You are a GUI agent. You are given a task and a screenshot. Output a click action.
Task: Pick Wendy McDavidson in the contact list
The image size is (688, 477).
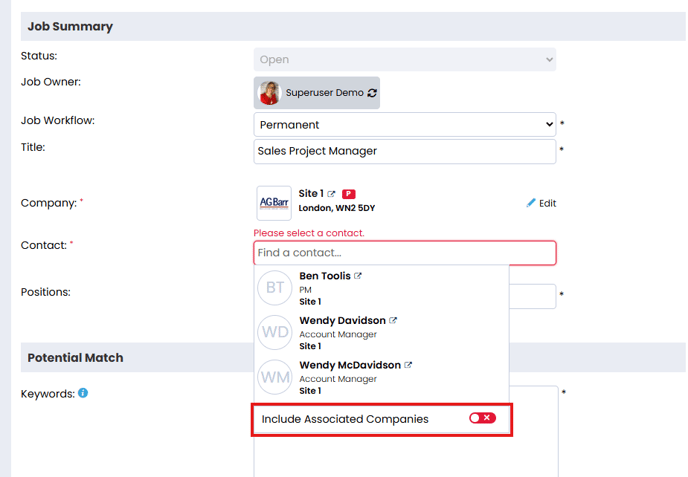pos(349,366)
